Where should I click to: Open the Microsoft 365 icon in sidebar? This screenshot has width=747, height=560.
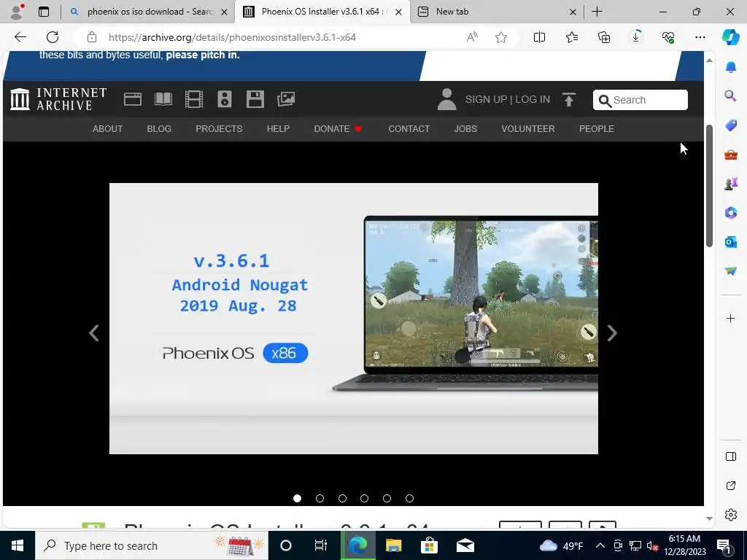pos(731,212)
